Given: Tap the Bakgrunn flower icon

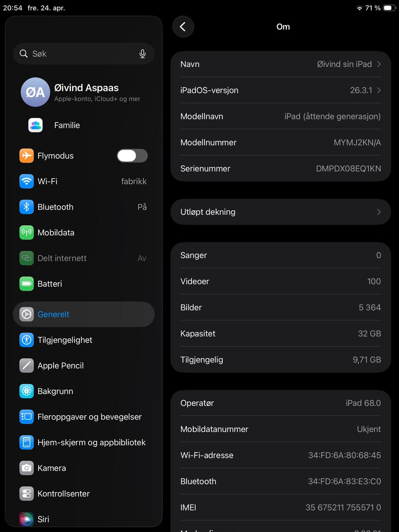Looking at the screenshot, I should (27, 391).
